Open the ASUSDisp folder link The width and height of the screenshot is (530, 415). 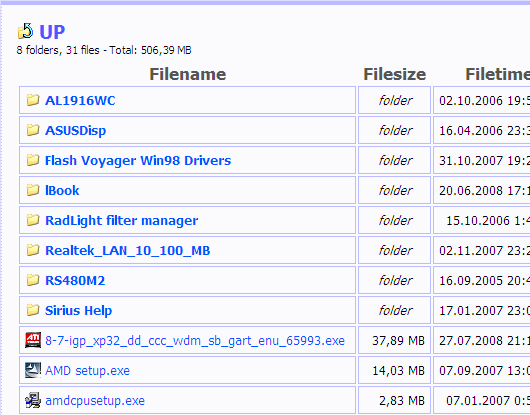[76, 130]
